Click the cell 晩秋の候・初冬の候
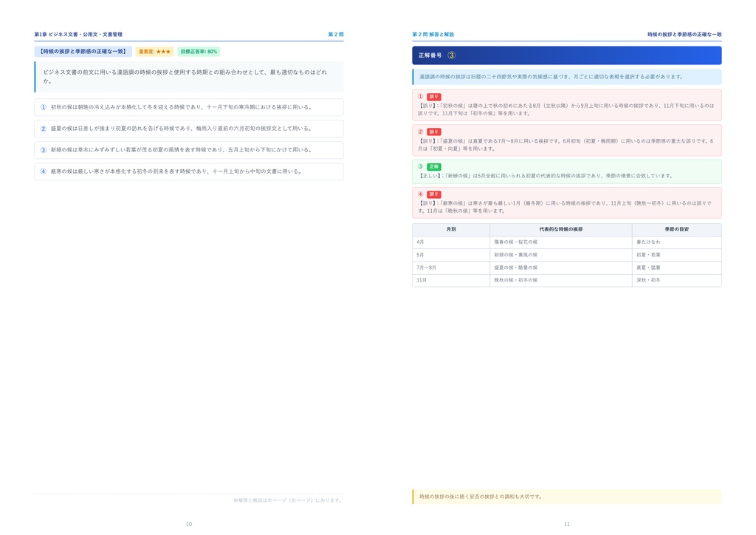 point(561,280)
